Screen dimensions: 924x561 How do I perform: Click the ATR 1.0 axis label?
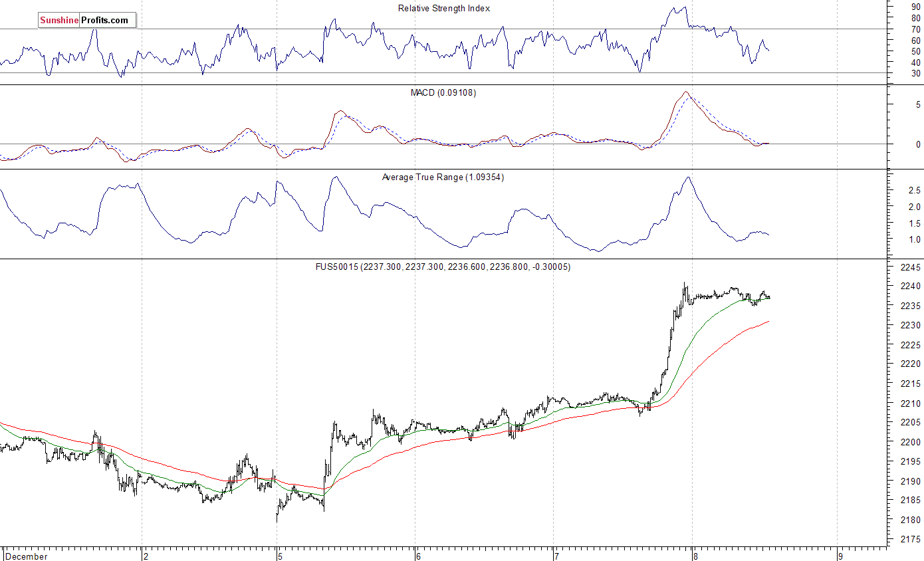pos(915,240)
